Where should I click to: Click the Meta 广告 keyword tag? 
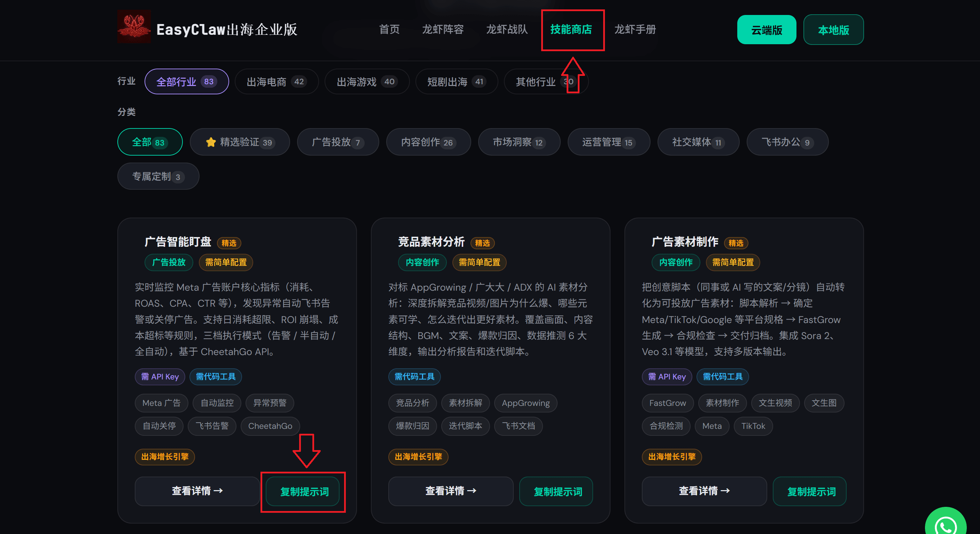[161, 403]
